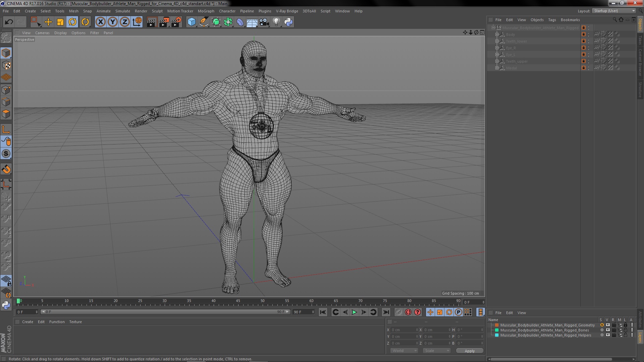This screenshot has width=644, height=362.
Task: Play animation forwards
Action: click(x=354, y=312)
